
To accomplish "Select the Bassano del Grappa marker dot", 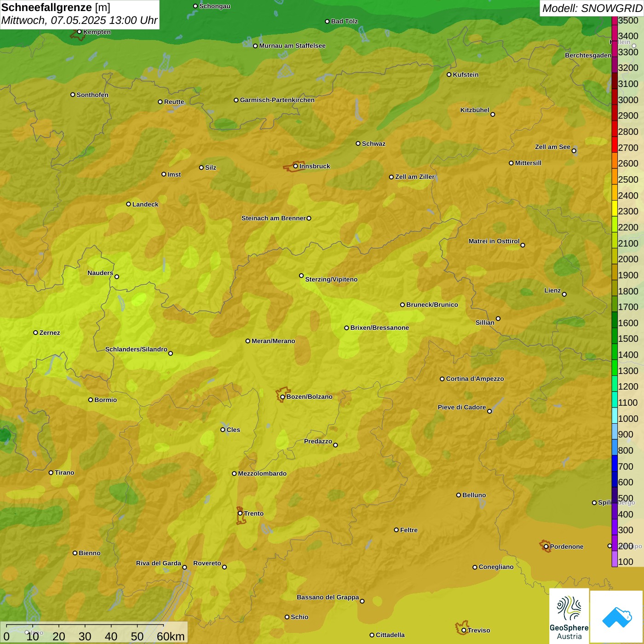I will pos(362,601).
